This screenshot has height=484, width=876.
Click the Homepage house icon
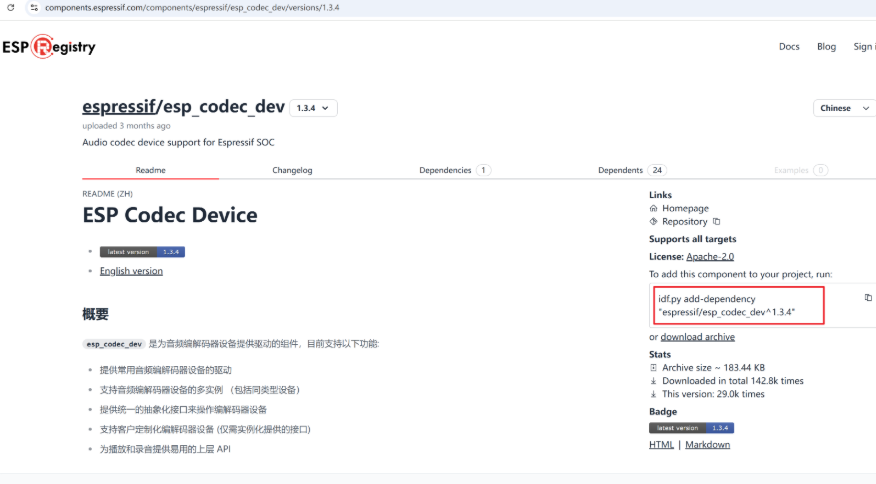pyautogui.click(x=653, y=208)
